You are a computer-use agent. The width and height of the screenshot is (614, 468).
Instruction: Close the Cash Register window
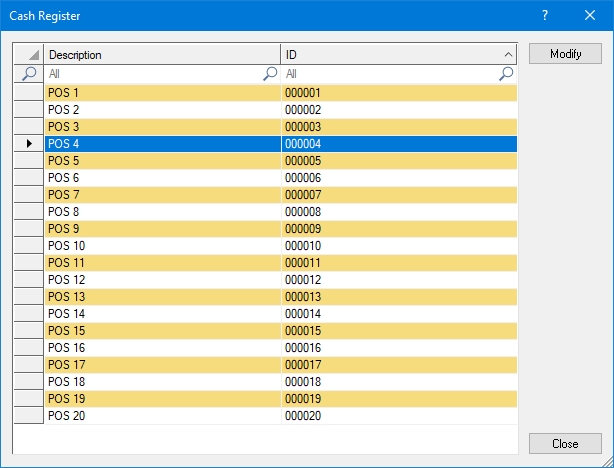[590, 16]
